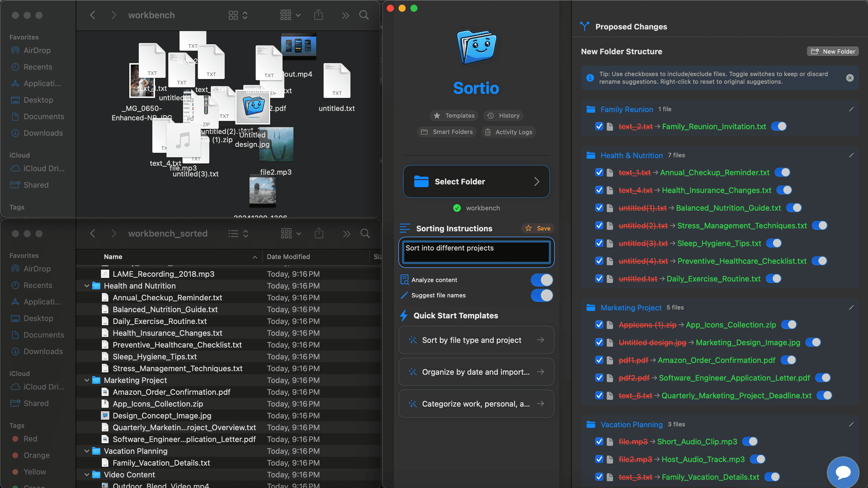Toggle rename switch for Health_Insurance_Changes.txt
The image size is (868, 488).
[x=784, y=190]
